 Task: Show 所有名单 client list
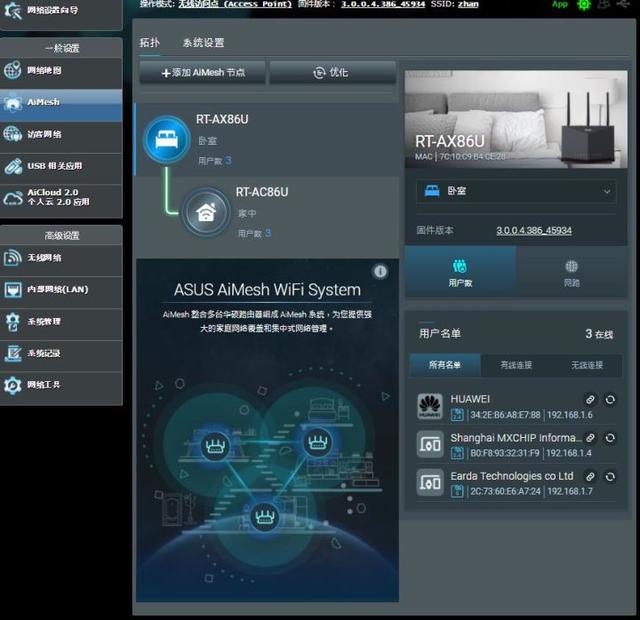tap(444, 365)
